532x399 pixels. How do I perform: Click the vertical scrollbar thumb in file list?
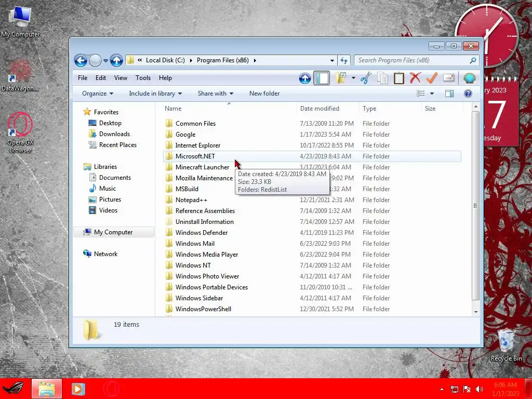[x=475, y=206]
